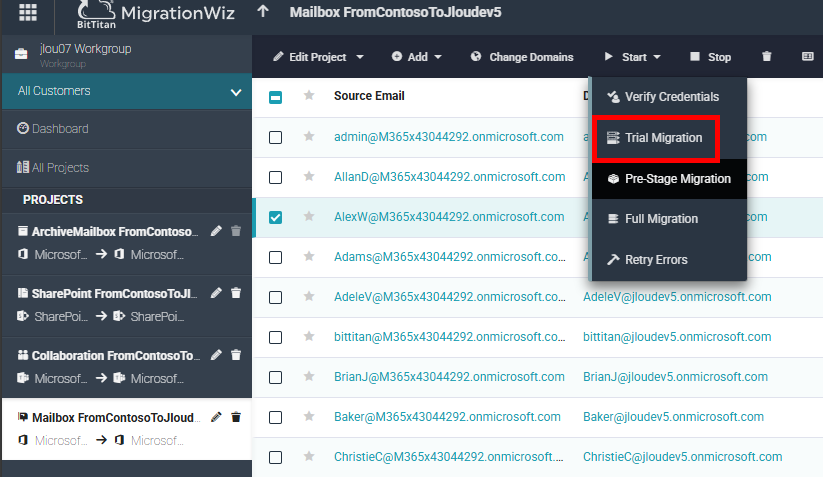Star the AlexW@M365x43044292 row
The image size is (823, 477).
pyautogui.click(x=309, y=216)
